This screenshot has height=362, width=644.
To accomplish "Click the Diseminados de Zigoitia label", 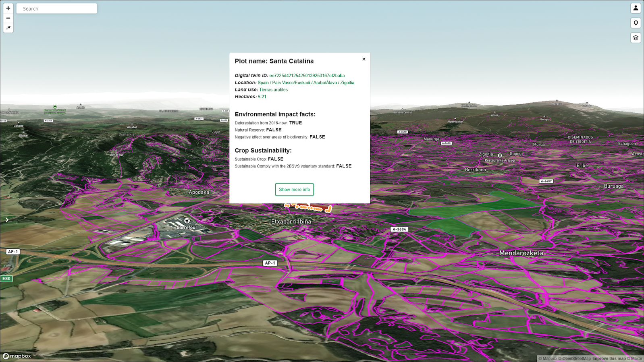I will 580,139.
